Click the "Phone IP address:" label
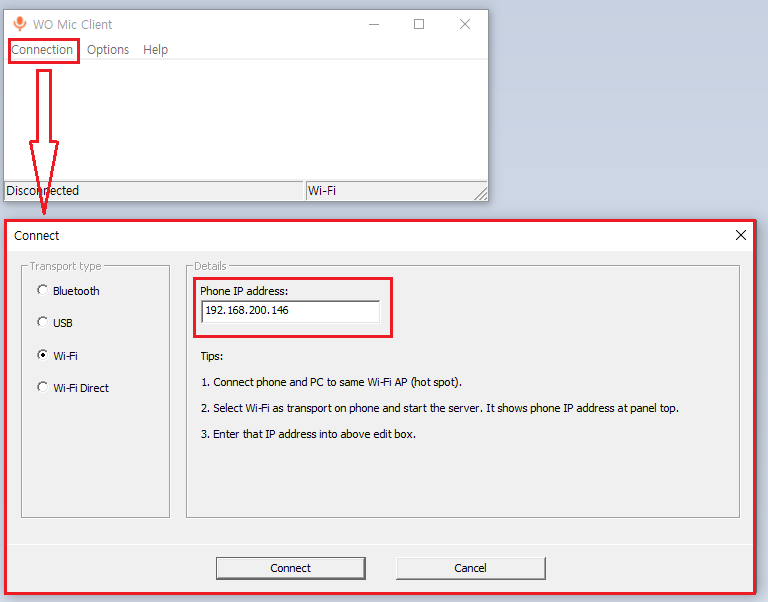This screenshot has height=602, width=768. [244, 291]
